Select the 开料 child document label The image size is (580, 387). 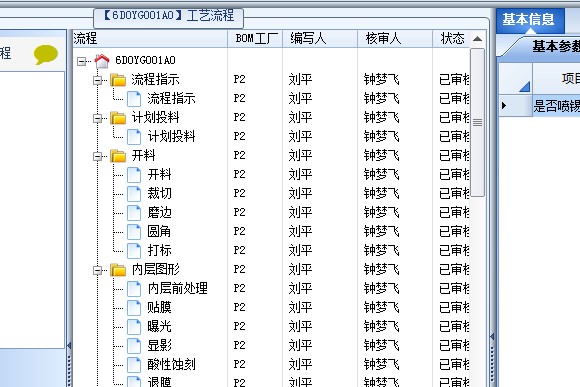[159, 174]
